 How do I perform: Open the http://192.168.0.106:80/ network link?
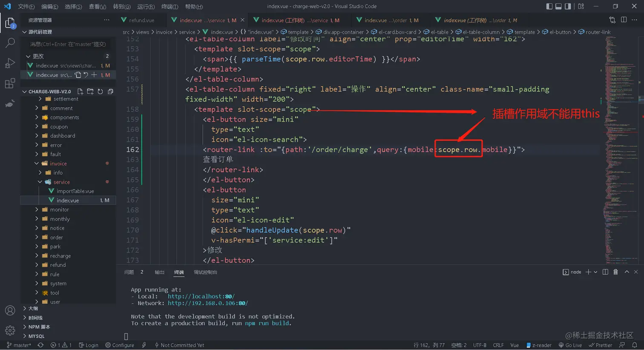pos(208,303)
